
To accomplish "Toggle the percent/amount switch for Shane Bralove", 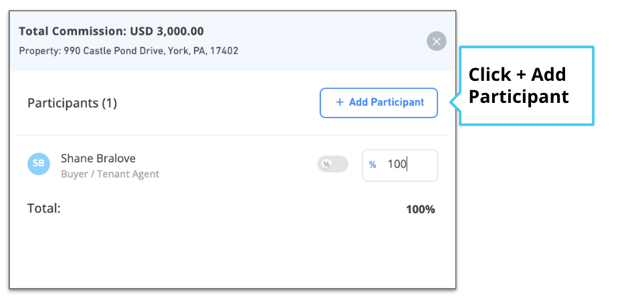I will point(332,164).
